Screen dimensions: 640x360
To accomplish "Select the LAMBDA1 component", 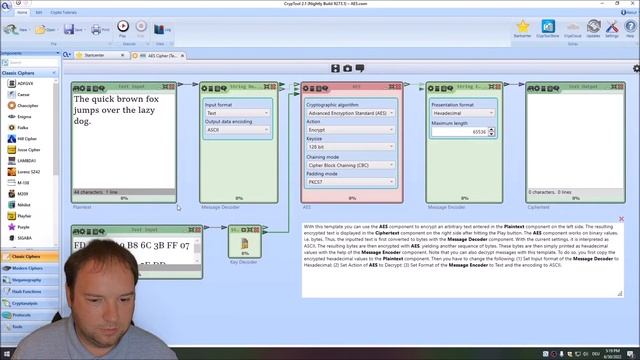I will [27, 161].
